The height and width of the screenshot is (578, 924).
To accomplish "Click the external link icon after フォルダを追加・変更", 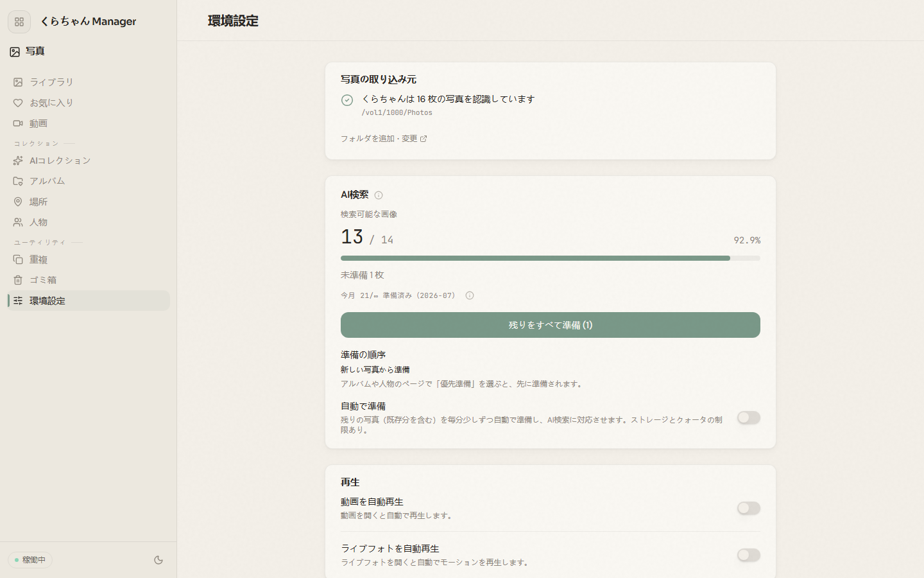I will (424, 139).
